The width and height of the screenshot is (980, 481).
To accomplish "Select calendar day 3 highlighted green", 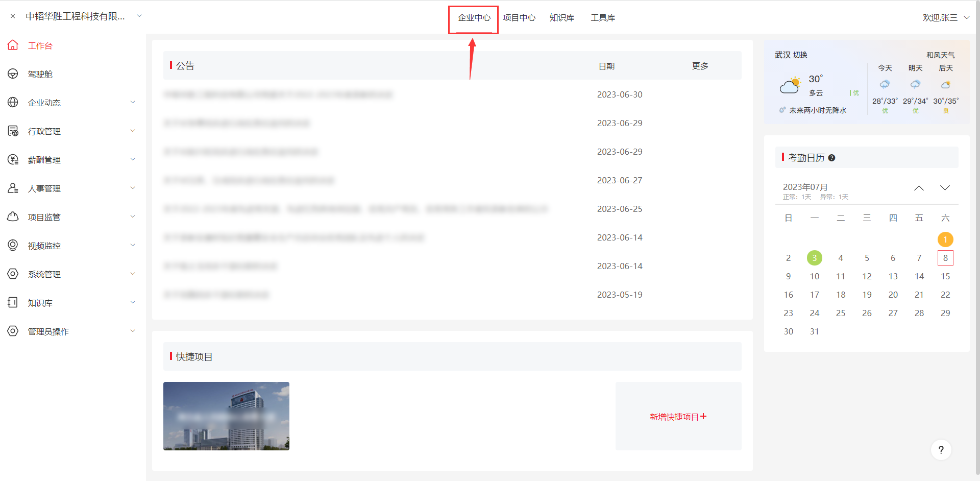I will [815, 258].
